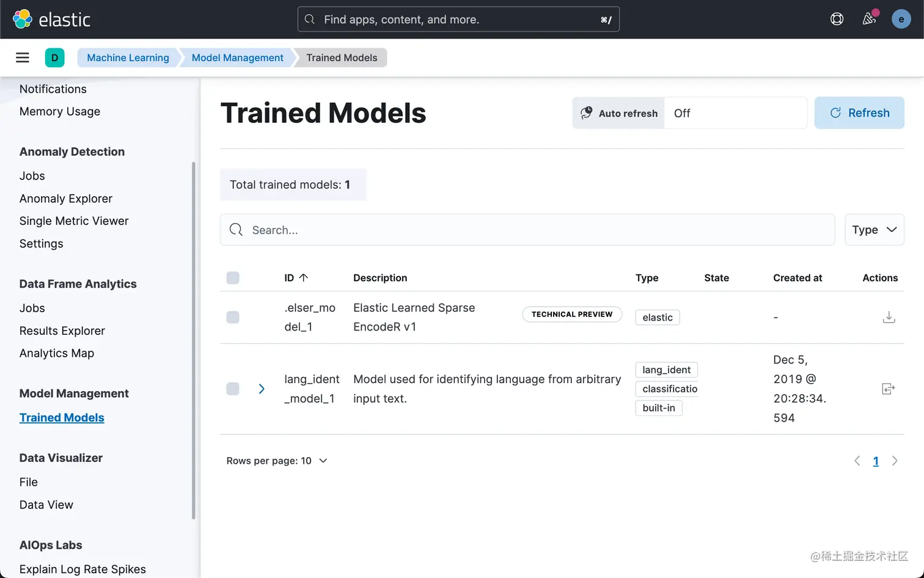Open Analytics Map

click(x=57, y=353)
